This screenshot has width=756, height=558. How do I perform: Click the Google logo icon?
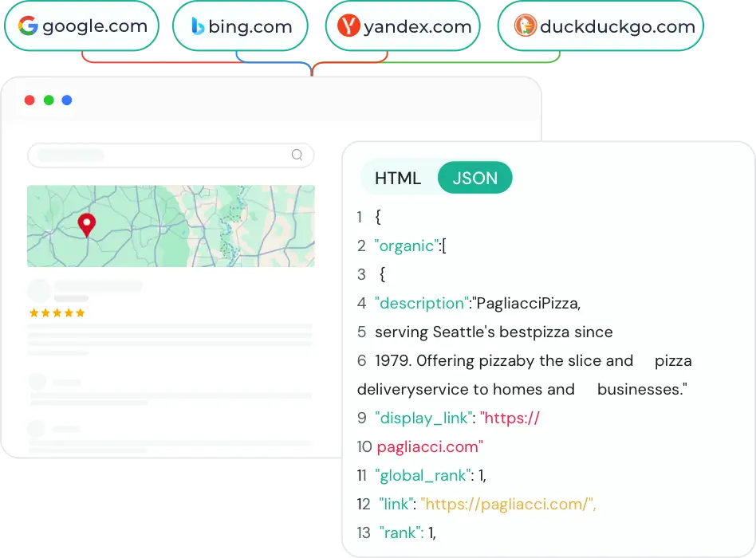click(x=30, y=26)
